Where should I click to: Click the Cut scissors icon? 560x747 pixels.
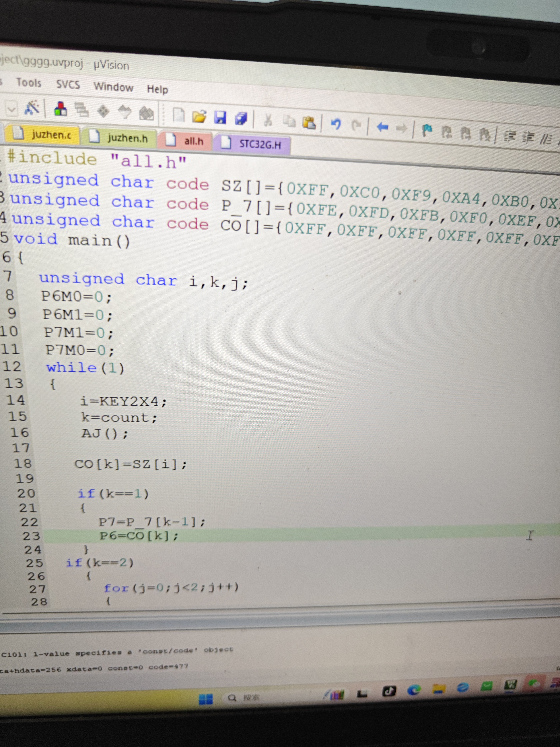point(268,120)
